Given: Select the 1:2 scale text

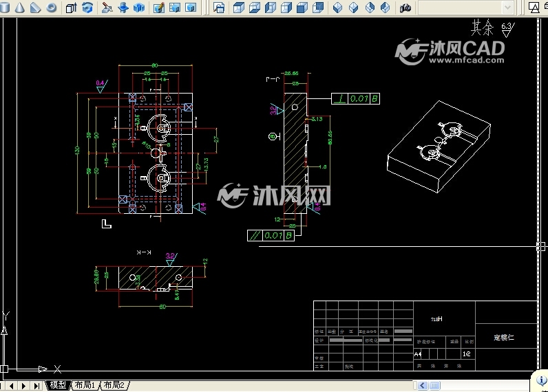Looking at the screenshot, I should [467, 354].
